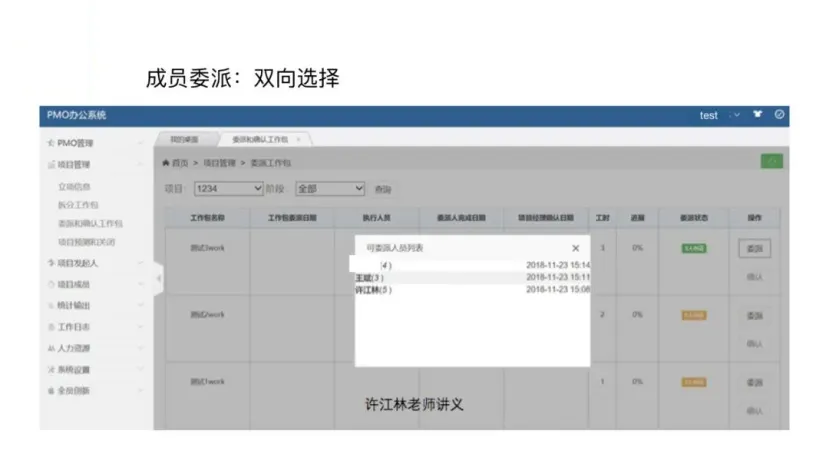Viewport: 830px width, 467px height.
Task: Click the orange status badge in 测试1work row
Action: coord(693,382)
